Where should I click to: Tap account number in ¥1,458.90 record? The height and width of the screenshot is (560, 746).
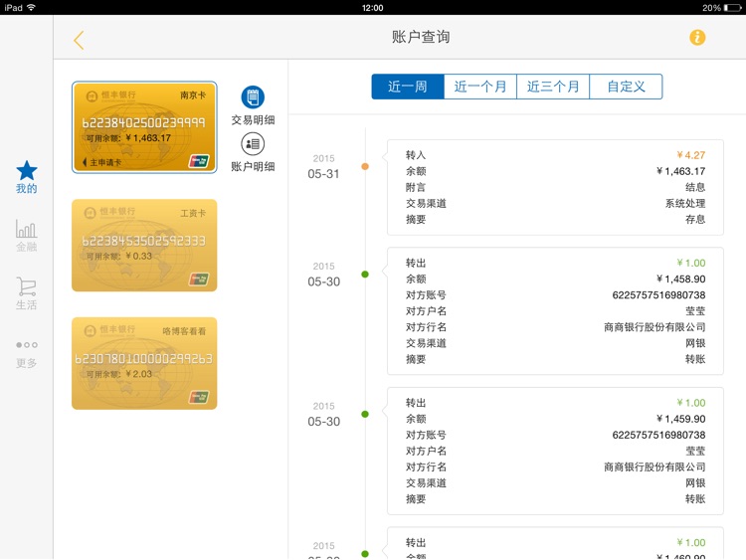tap(658, 295)
